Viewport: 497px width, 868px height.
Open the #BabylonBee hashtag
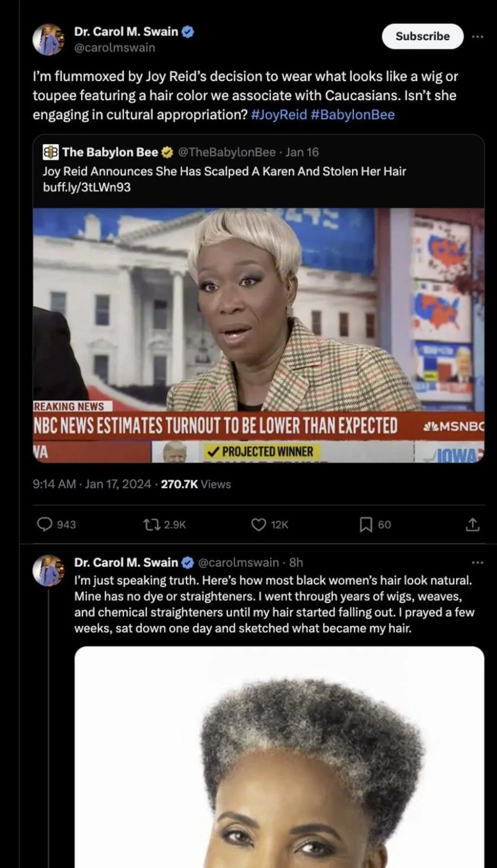pyautogui.click(x=353, y=114)
